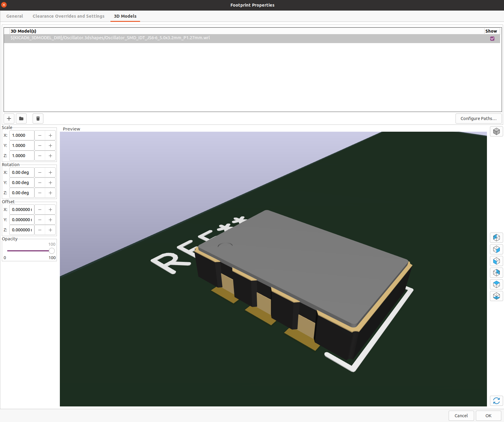Open Clearance Overrides and Settings tab
504x422 pixels.
[69, 16]
